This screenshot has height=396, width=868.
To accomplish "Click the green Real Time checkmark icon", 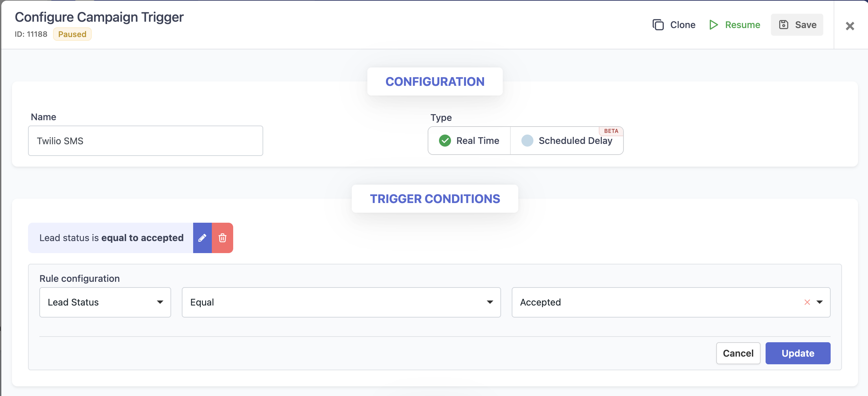I will [x=445, y=141].
